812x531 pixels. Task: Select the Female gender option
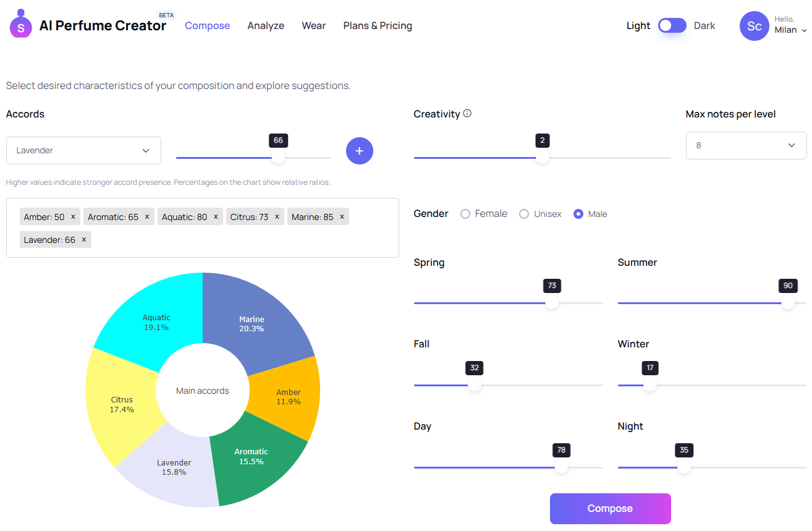[465, 213]
